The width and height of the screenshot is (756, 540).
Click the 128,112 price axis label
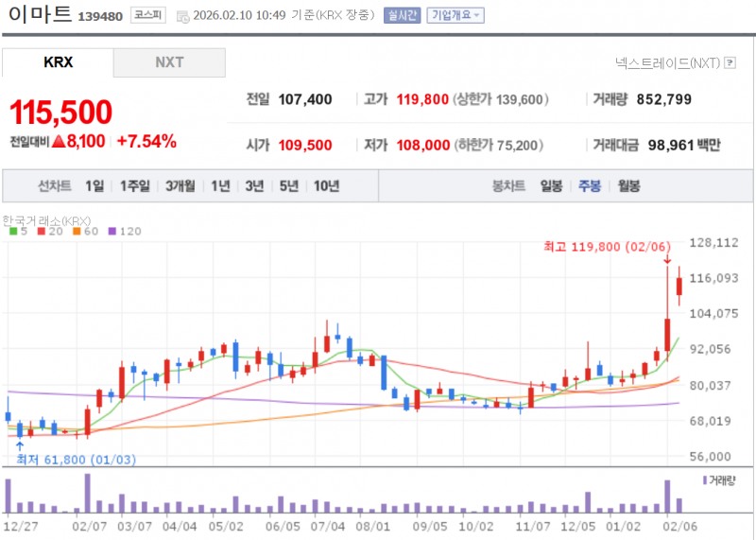tap(713, 242)
